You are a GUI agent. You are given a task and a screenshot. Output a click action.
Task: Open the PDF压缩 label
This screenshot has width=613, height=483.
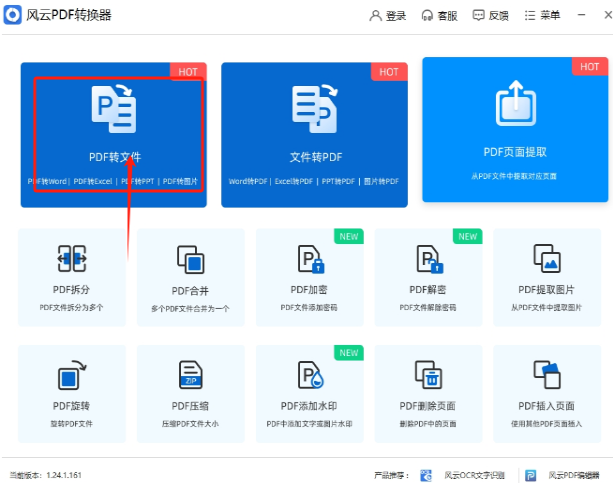(190, 406)
